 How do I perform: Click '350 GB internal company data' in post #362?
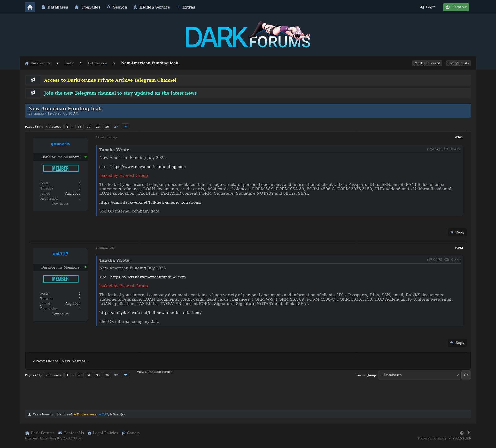[129, 322]
